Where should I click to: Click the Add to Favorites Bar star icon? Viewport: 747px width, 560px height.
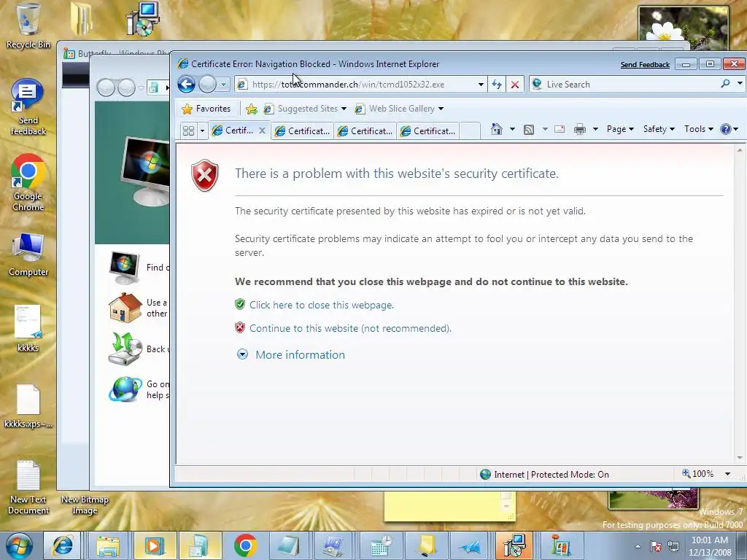[252, 109]
